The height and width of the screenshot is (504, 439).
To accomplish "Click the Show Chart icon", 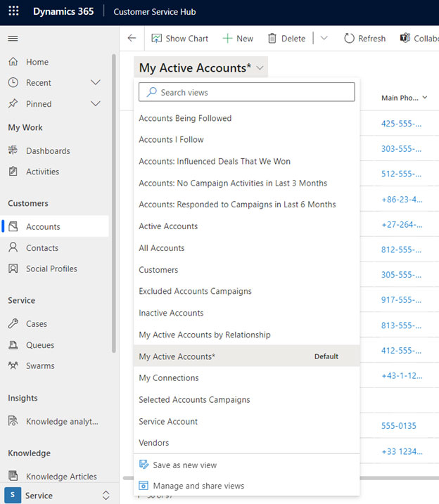I will point(155,39).
